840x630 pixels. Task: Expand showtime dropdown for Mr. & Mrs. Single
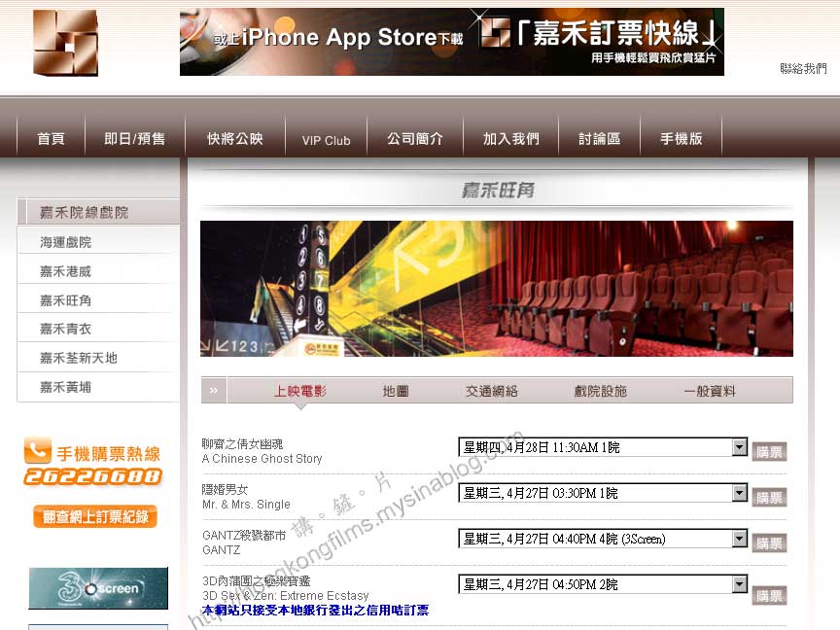739,493
